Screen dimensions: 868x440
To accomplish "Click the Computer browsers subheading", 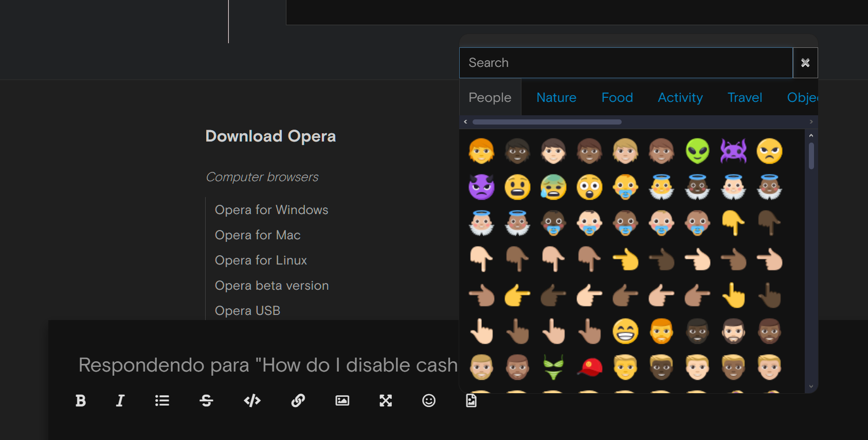I will [262, 177].
